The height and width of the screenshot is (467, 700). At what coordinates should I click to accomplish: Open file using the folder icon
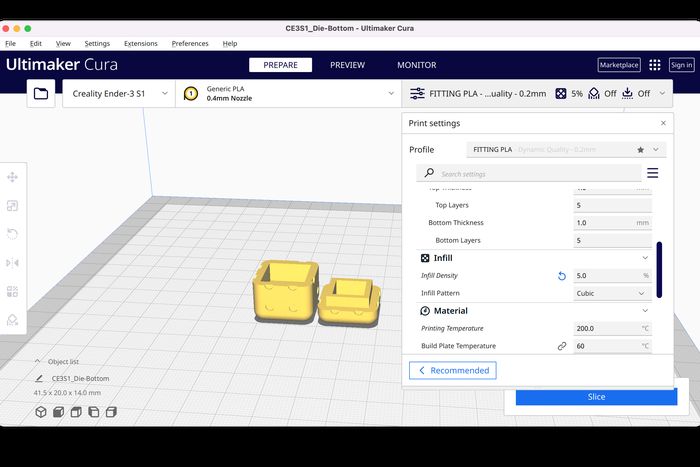[x=41, y=93]
